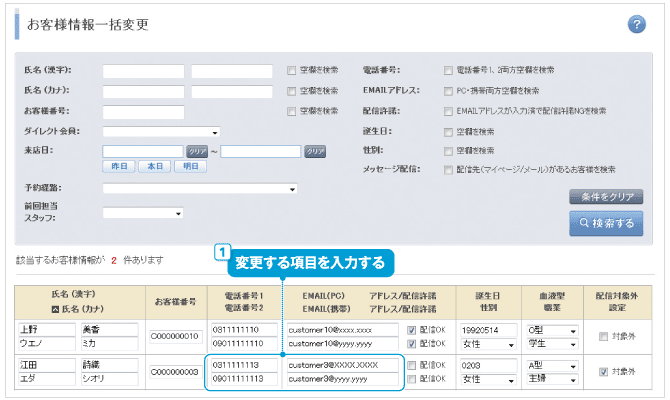
Task: Open the 予約経路 dropdown
Action: coord(200,188)
